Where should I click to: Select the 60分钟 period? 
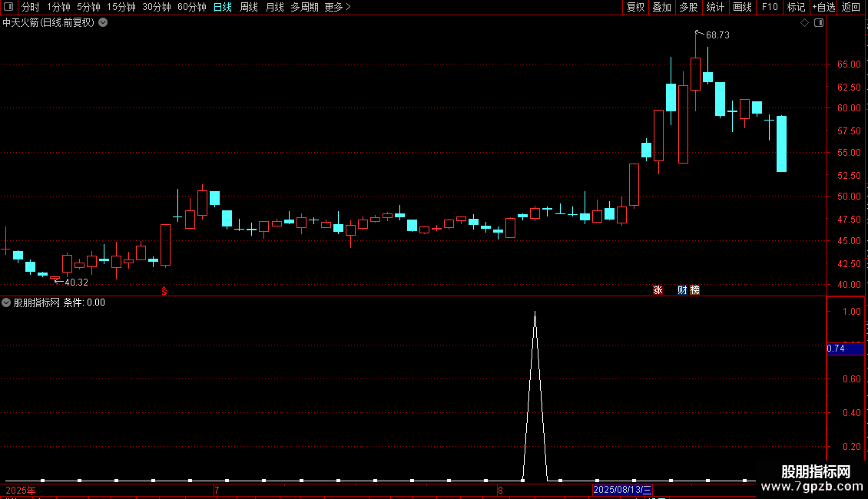pyautogui.click(x=191, y=7)
